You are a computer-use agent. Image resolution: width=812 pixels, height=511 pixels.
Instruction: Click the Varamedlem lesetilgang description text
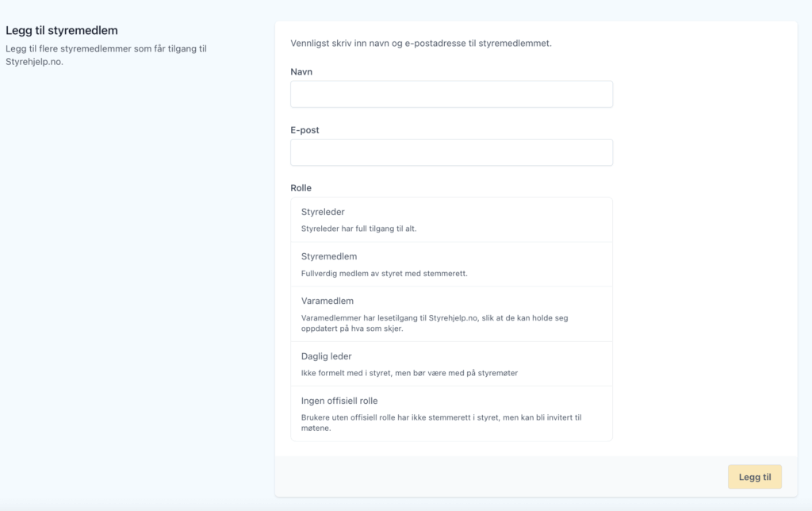coord(435,323)
